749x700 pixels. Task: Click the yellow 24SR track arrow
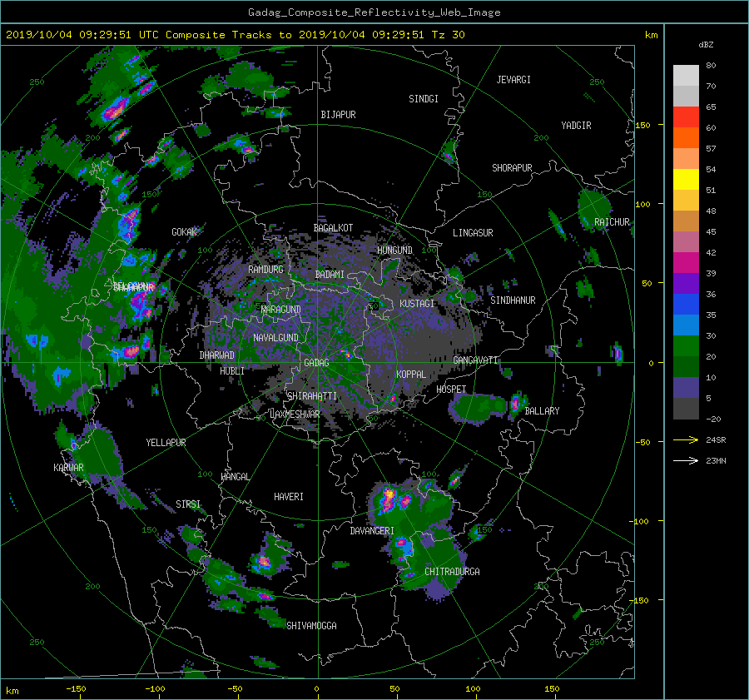point(686,439)
